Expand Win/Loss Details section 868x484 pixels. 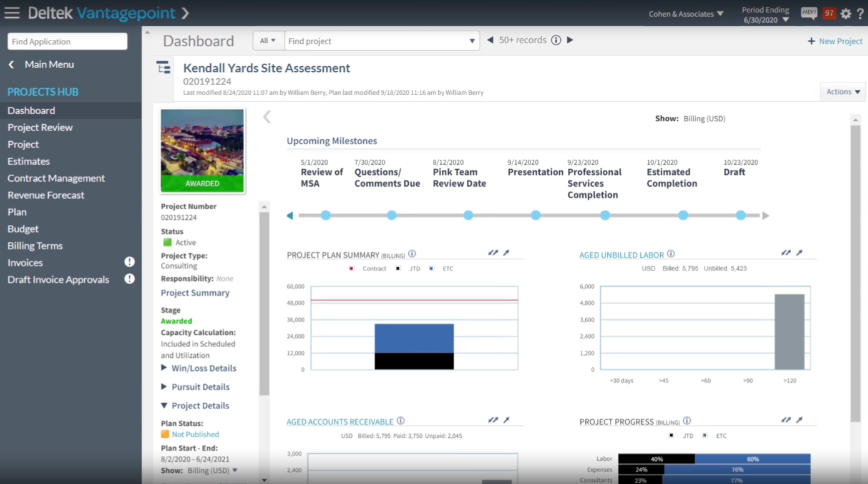(x=199, y=368)
